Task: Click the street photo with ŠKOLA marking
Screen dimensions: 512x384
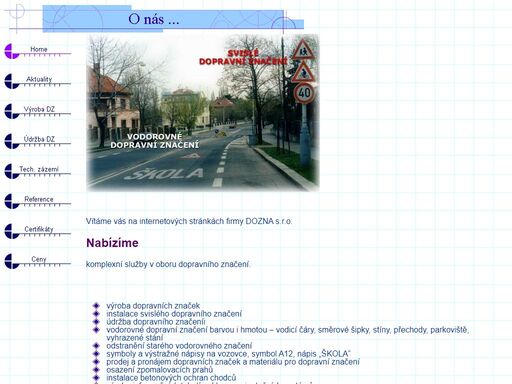Action: 203,113
